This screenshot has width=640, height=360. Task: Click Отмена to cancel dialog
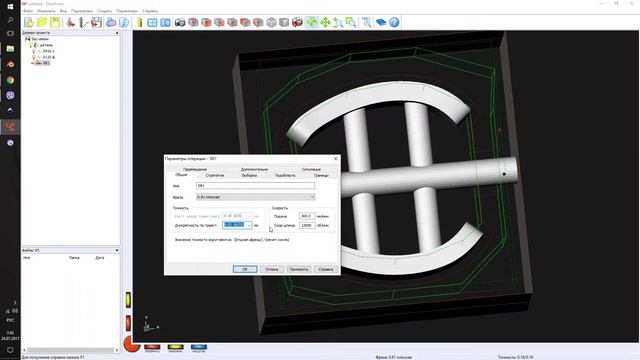(x=271, y=269)
